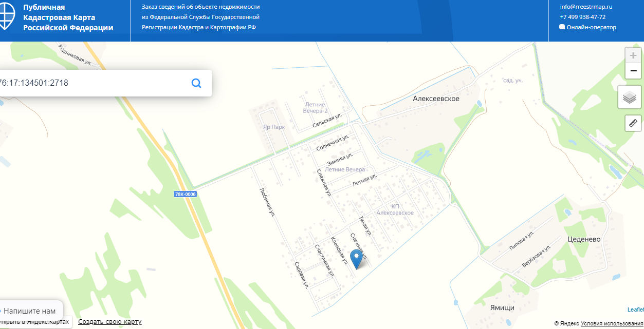The width and height of the screenshot is (644, 329).
Task: Open the map layers switcher
Action: click(630, 97)
